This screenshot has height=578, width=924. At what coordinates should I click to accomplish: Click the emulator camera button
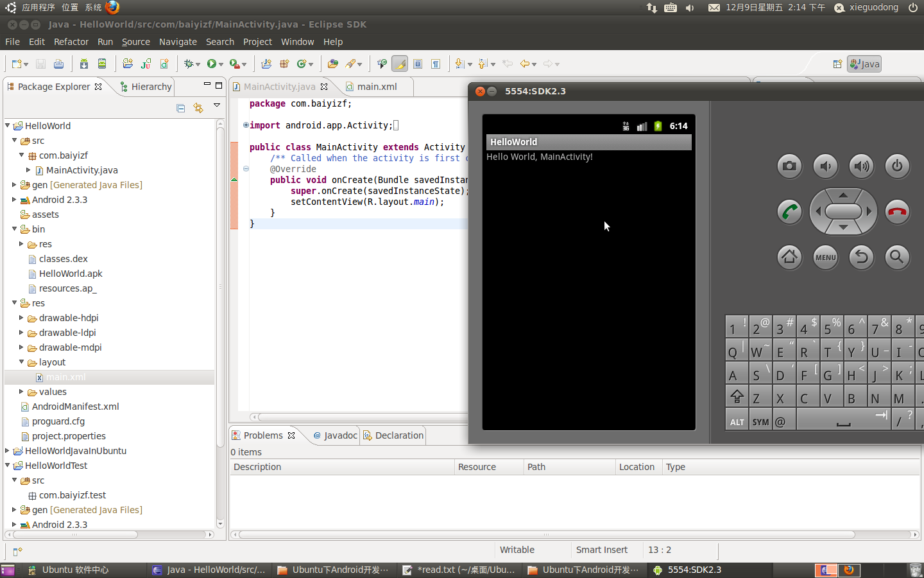(x=789, y=166)
